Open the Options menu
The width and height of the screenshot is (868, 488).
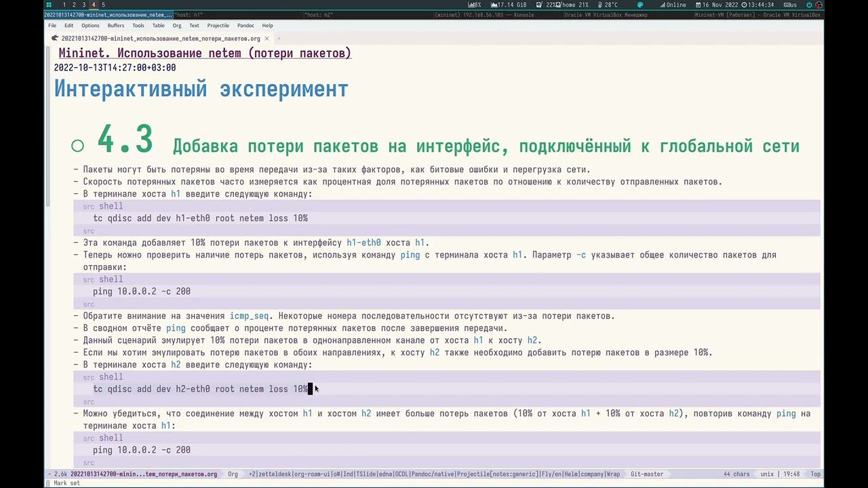coord(90,26)
